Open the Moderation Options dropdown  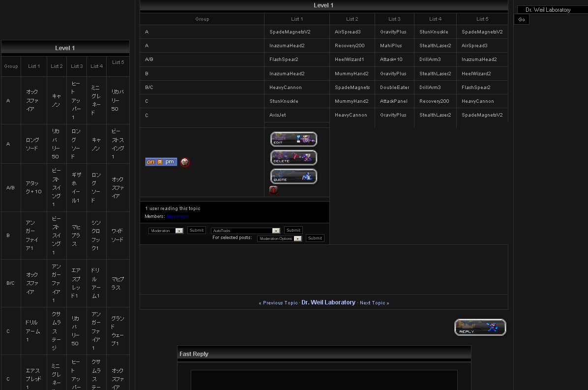click(279, 239)
